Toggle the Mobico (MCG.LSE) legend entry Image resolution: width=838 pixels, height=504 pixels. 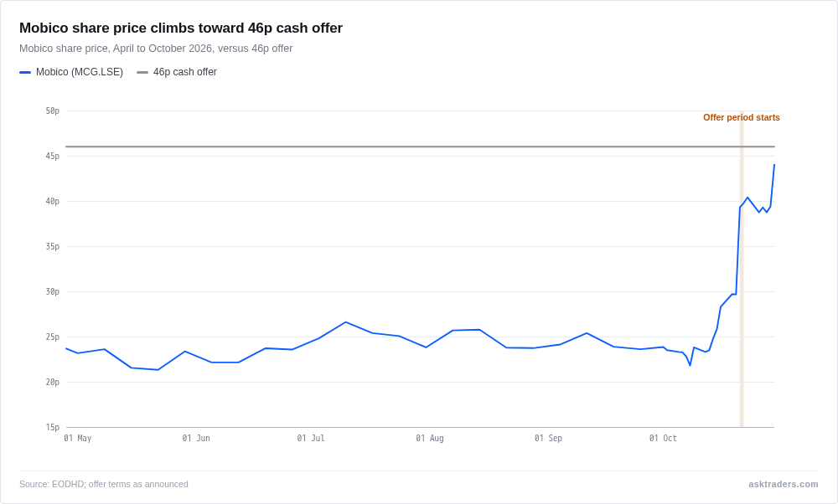(x=71, y=72)
